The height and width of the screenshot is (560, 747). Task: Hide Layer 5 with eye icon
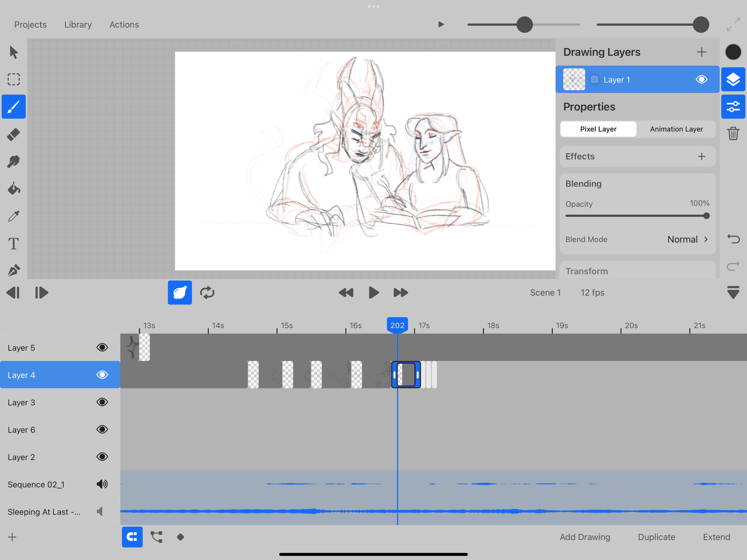(x=102, y=348)
